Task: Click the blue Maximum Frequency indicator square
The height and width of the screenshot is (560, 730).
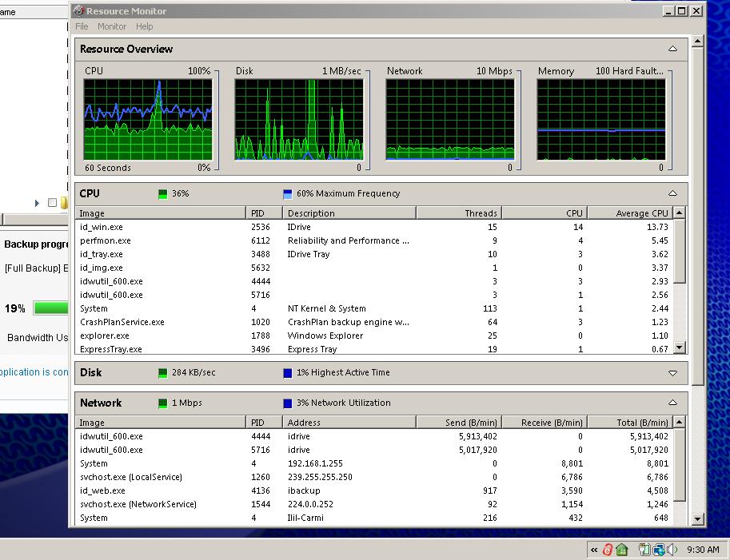Action: coord(288,194)
